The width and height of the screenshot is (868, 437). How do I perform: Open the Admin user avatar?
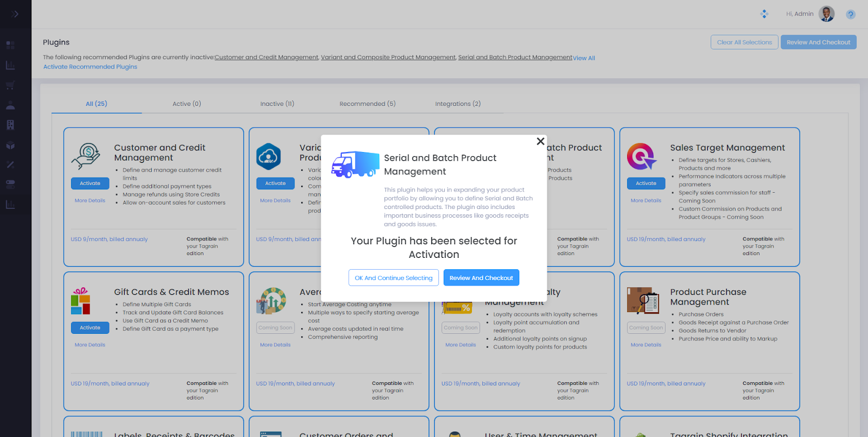[x=827, y=14]
